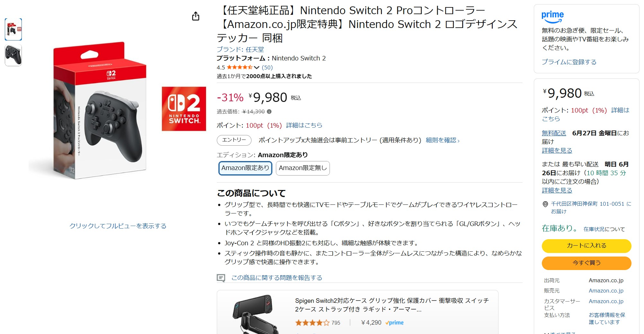644x334 pixels.
Task: Click the star rating next to 4.5
Action: click(x=240, y=68)
